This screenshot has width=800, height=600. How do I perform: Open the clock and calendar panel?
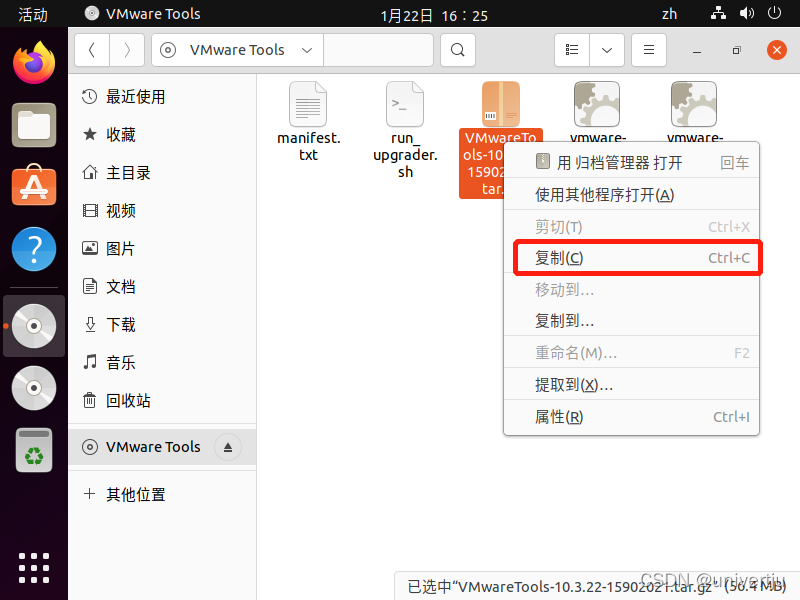pos(434,15)
